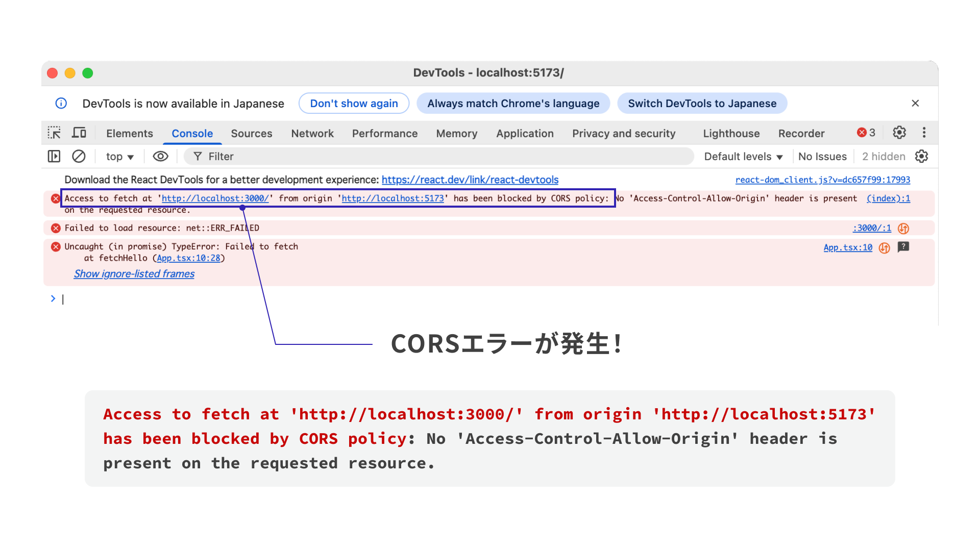Open console settings gear next to hidden count
The width and height of the screenshot is (980, 551).
click(921, 157)
